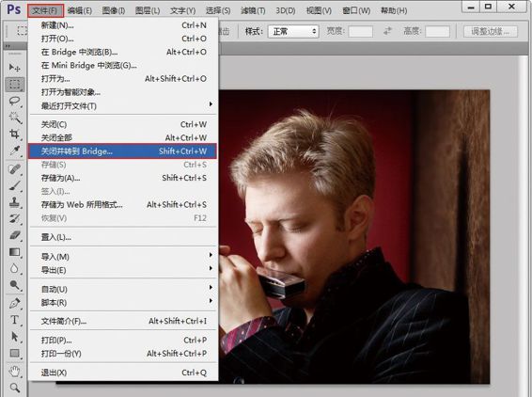This screenshot has width=532, height=397.
Task: Click the 宽度 input field
Action: pyautogui.click(x=360, y=32)
